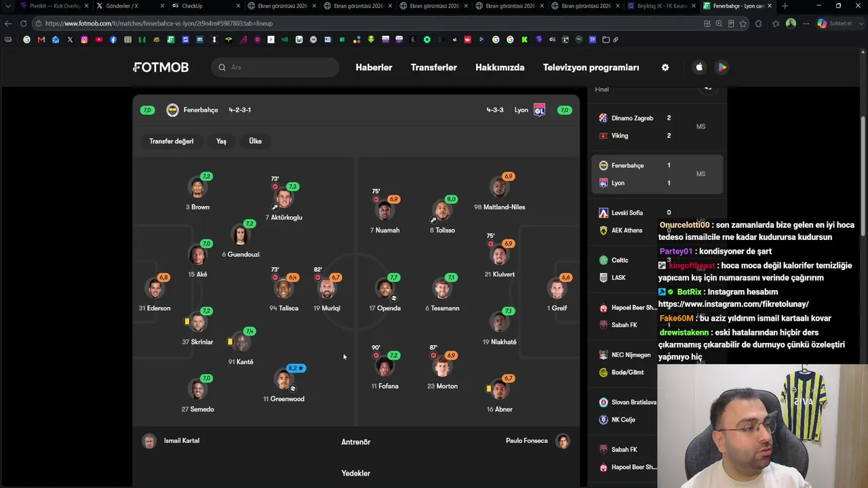Click the Lyon team crest in lineup header
The height and width of the screenshot is (488, 868).
tap(539, 110)
